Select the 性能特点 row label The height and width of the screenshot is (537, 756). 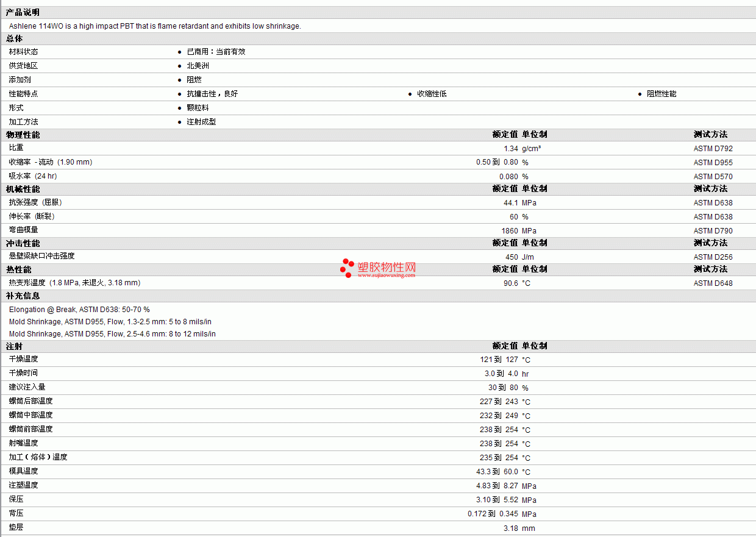[x=23, y=94]
